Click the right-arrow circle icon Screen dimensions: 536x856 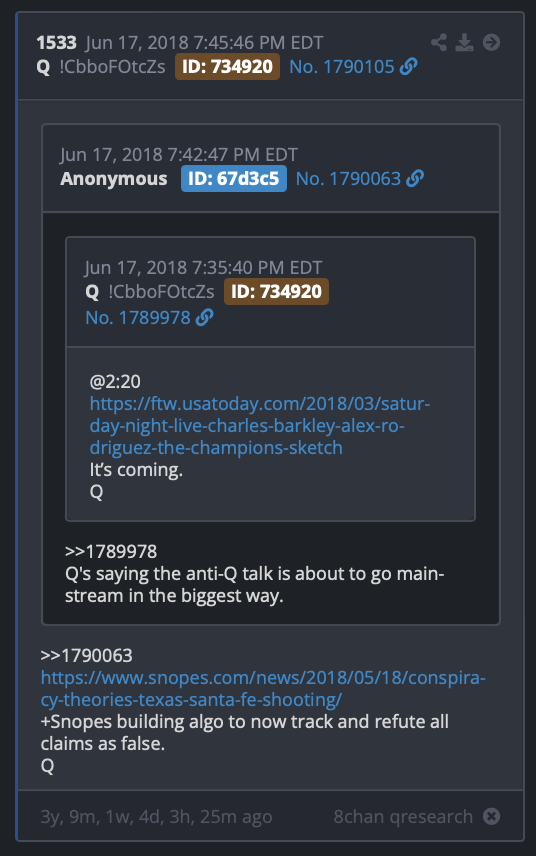[x=491, y=43]
